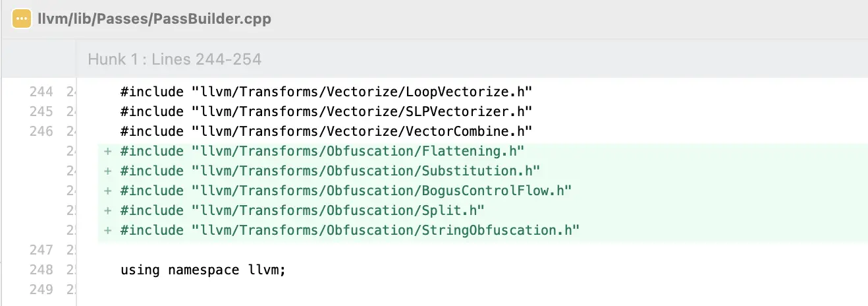Click old line number 245
This screenshot has width=868, height=306.
[x=41, y=111]
